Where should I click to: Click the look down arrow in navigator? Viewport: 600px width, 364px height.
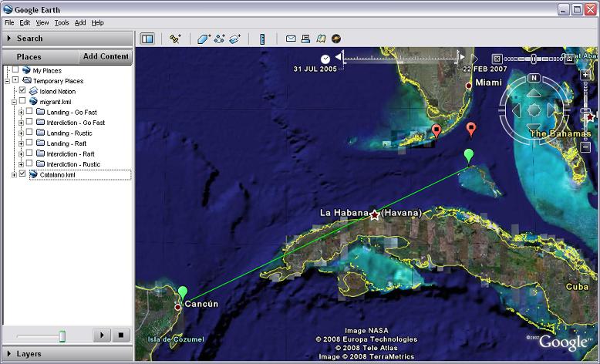(x=534, y=127)
